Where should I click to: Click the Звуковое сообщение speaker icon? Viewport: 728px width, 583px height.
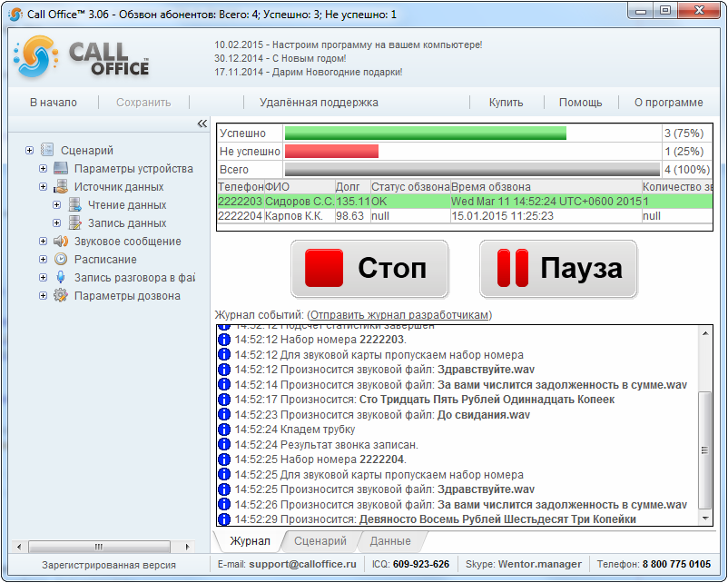click(61, 241)
